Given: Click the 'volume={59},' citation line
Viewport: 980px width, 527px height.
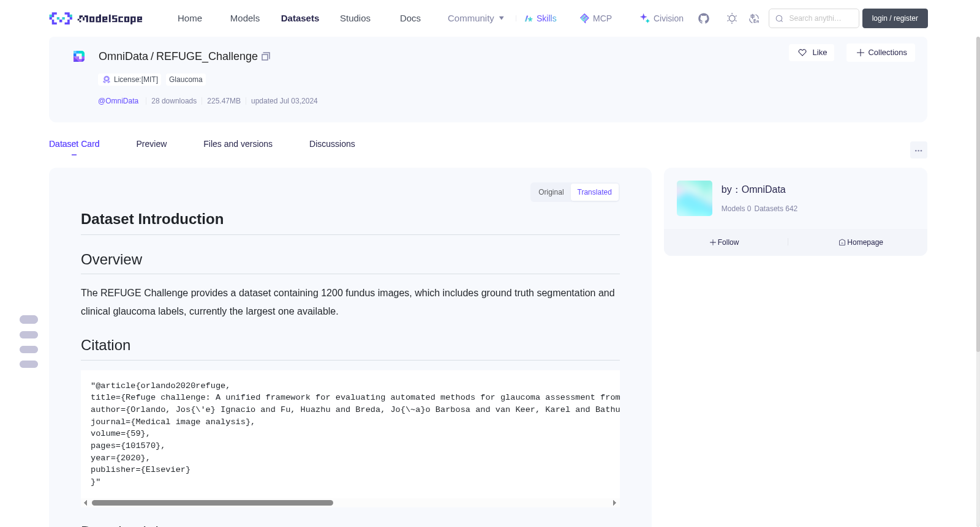Looking at the screenshot, I should pyautogui.click(x=120, y=433).
